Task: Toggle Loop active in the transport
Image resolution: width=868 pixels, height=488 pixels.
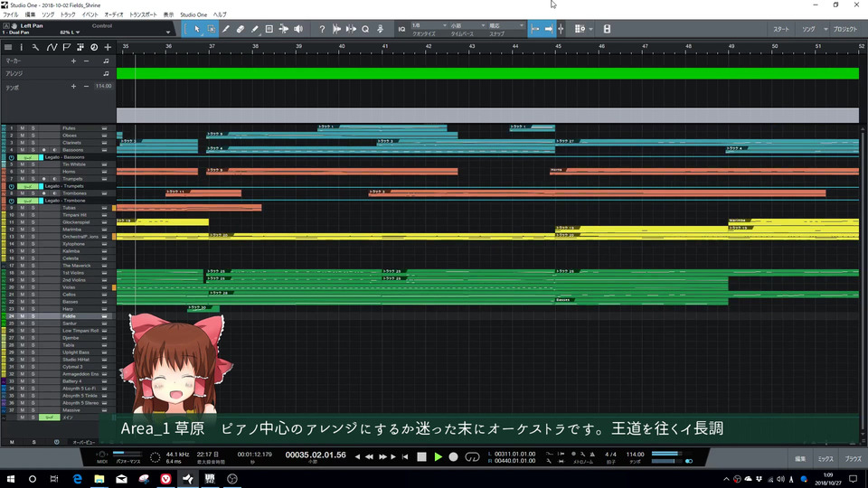Action: click(x=472, y=457)
